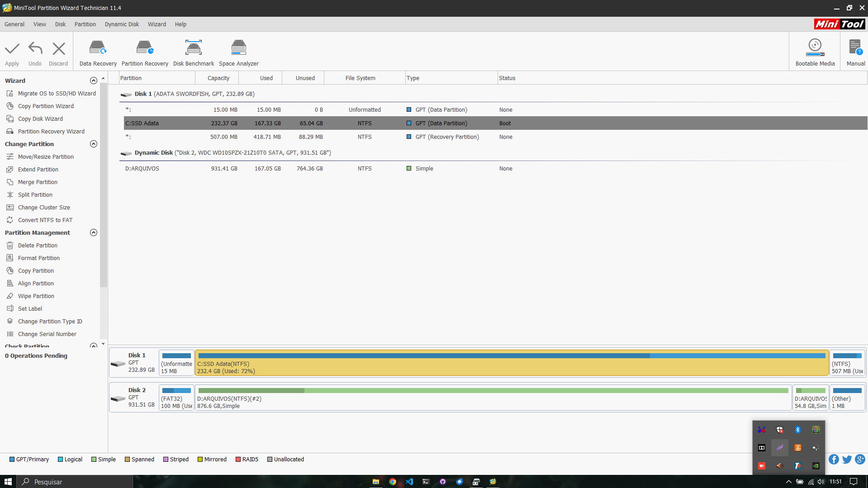Open the Partition menu
The height and width of the screenshot is (488, 868).
coord(85,24)
